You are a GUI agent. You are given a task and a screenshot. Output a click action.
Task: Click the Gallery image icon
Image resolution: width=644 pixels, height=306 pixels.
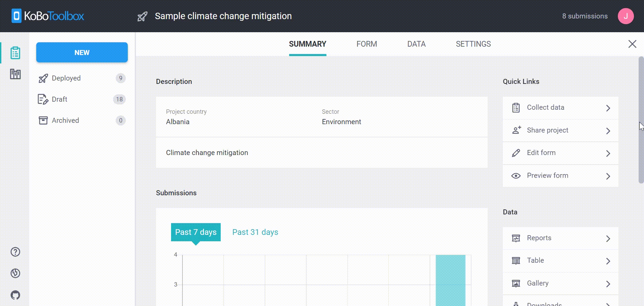(x=516, y=284)
